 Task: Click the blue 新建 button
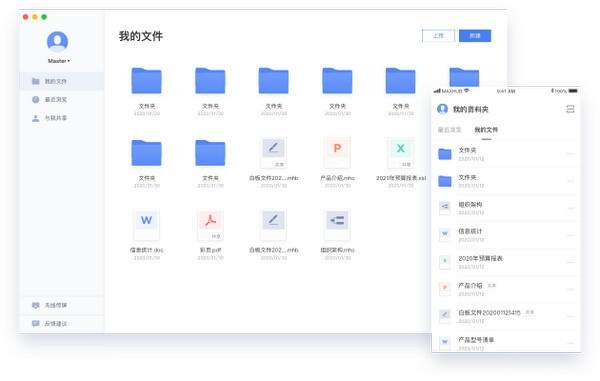coord(475,36)
